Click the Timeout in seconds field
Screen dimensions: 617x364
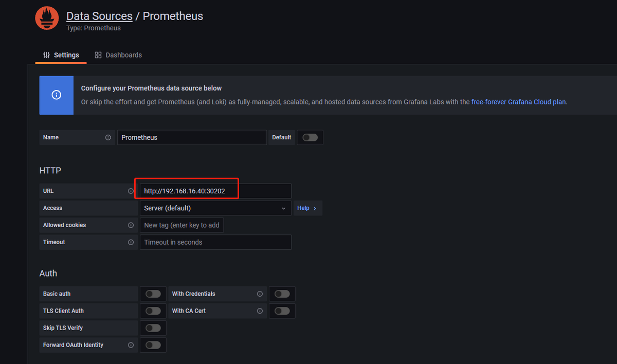click(x=215, y=242)
